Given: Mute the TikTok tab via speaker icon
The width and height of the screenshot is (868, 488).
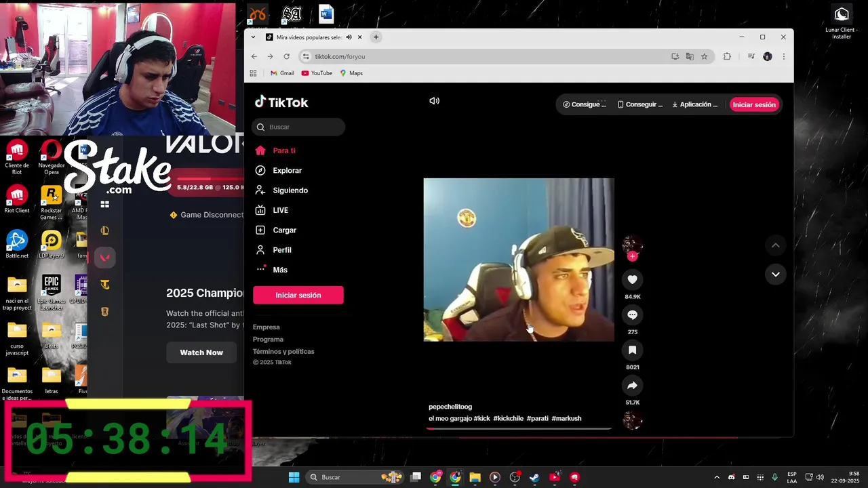Looking at the screenshot, I should click(x=349, y=37).
